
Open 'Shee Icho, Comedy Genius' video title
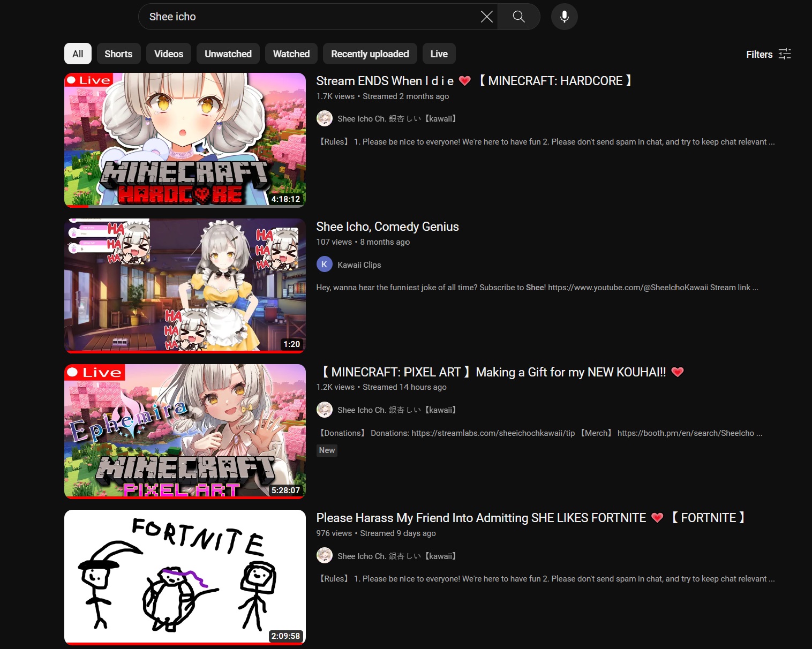click(x=387, y=227)
